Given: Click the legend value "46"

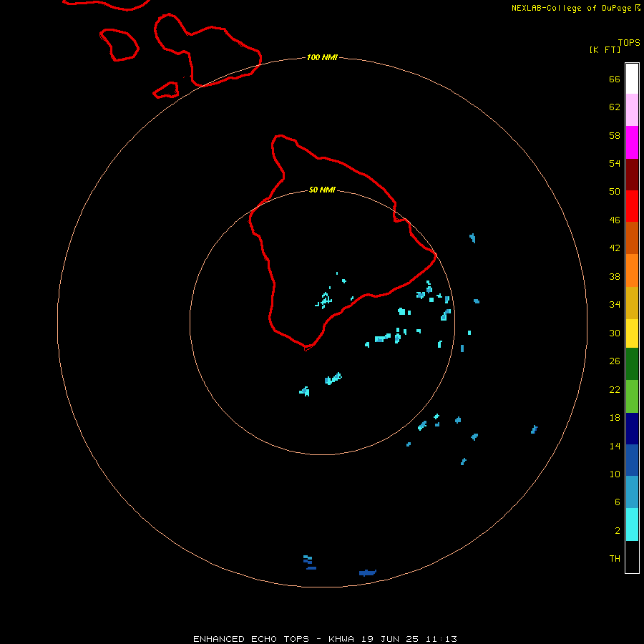Looking at the screenshot, I should tap(615, 220).
